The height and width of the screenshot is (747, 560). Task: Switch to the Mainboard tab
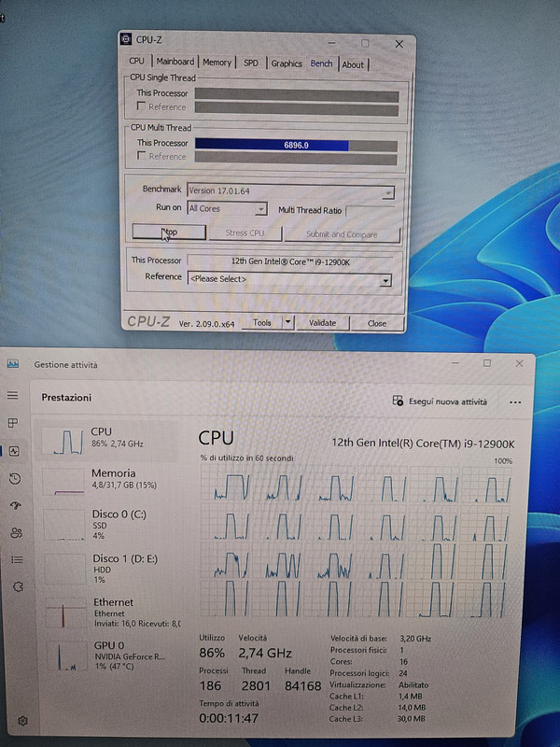175,62
